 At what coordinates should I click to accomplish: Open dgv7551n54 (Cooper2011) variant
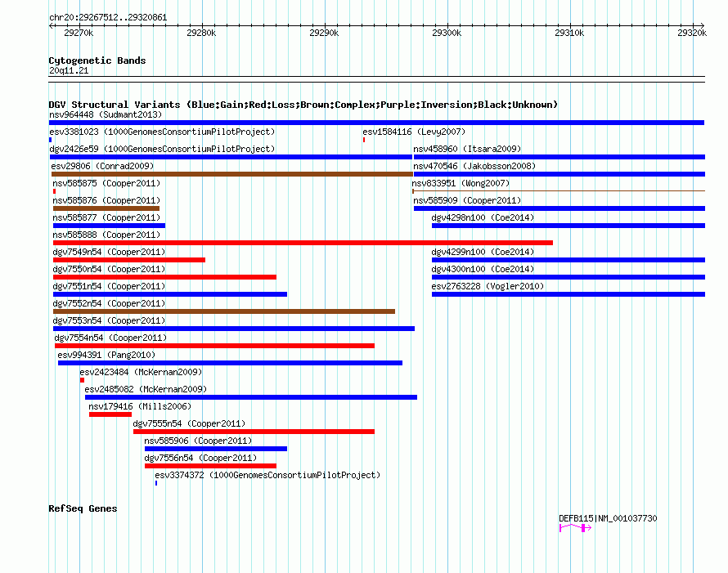coord(109,286)
